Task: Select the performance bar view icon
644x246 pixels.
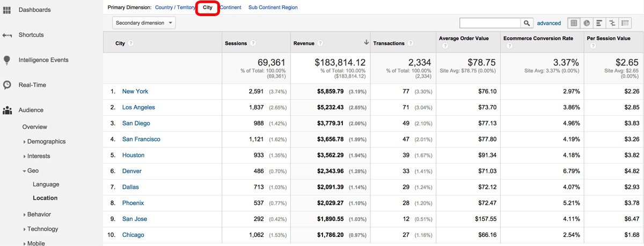Action: [x=599, y=23]
